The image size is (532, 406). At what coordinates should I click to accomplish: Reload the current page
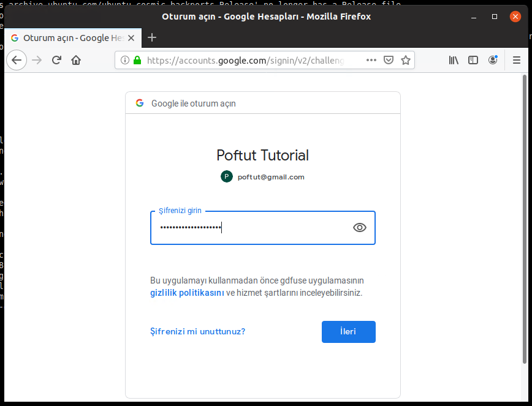coord(56,61)
